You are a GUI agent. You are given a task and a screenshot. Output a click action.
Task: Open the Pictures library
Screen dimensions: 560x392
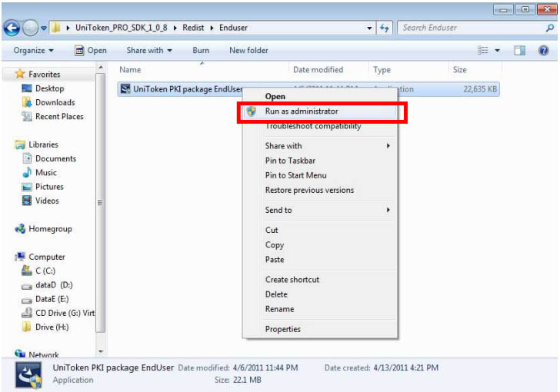point(49,187)
